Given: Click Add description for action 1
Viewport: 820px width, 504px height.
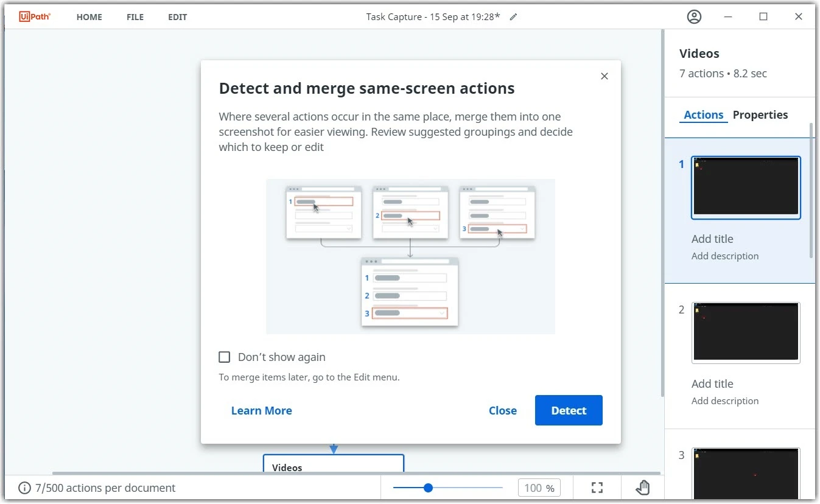Looking at the screenshot, I should pyautogui.click(x=725, y=256).
